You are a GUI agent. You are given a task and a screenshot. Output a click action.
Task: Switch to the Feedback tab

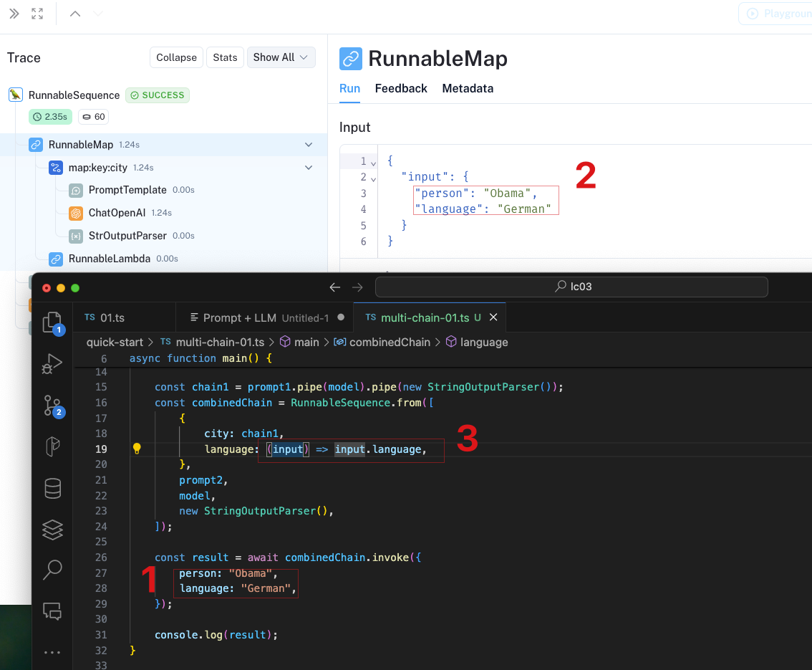click(x=401, y=89)
